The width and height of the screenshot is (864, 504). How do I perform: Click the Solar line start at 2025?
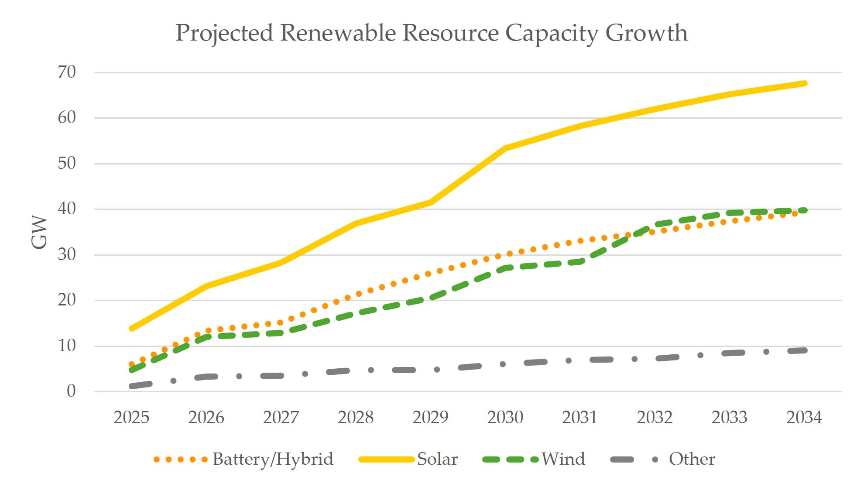(x=132, y=328)
